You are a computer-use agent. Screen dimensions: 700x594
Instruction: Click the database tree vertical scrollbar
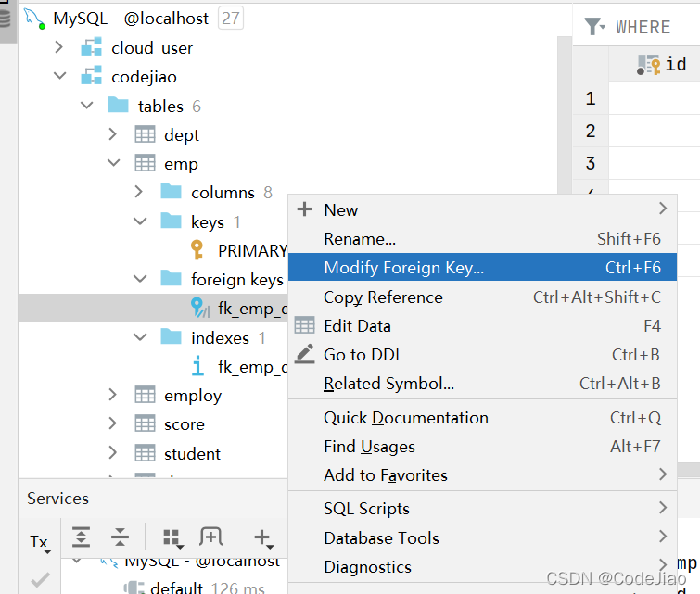point(565,116)
